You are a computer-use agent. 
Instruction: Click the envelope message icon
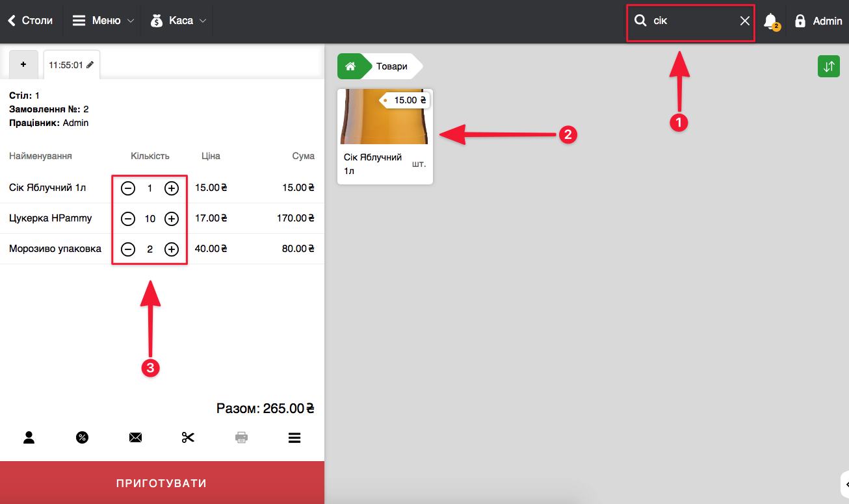point(135,438)
